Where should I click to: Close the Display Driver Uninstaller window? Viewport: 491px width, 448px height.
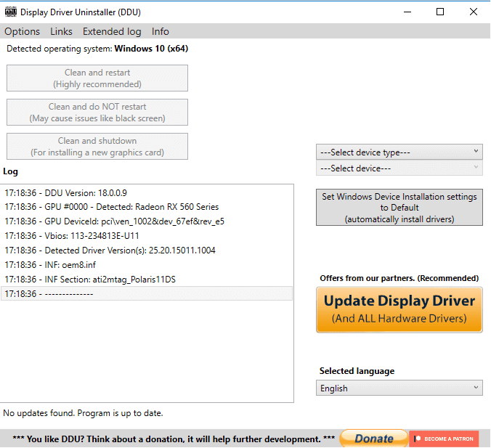tap(474, 12)
